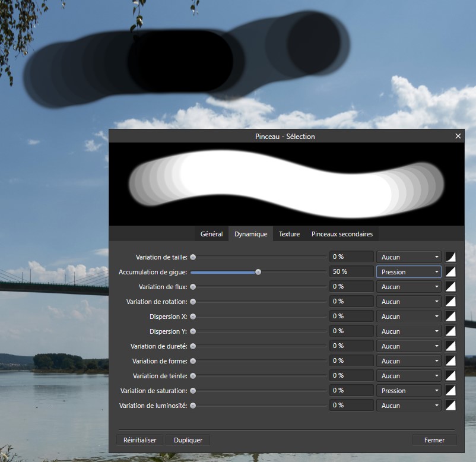Expand the Variation de saturation Pression dropdown

pyautogui.click(x=409, y=391)
